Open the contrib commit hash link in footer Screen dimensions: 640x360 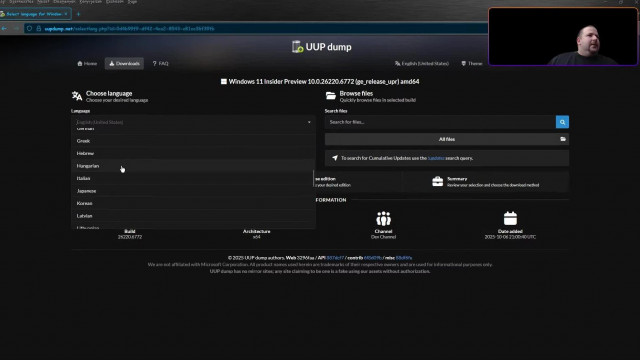tap(373, 258)
